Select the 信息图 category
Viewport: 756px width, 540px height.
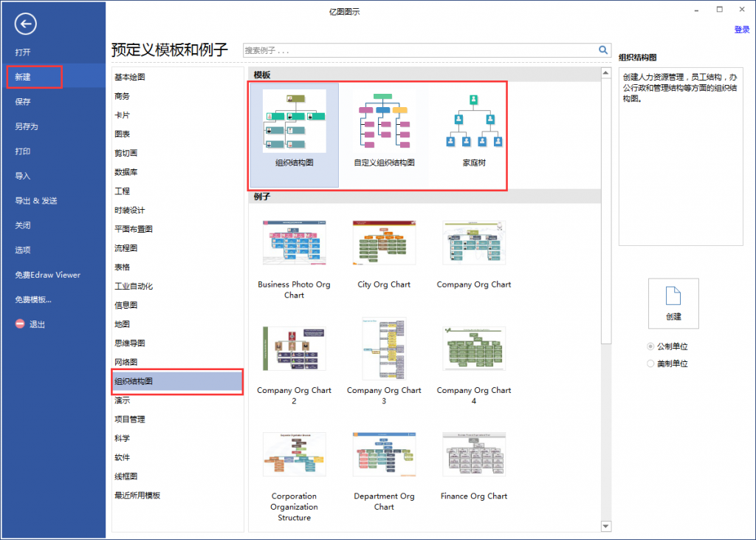126,305
